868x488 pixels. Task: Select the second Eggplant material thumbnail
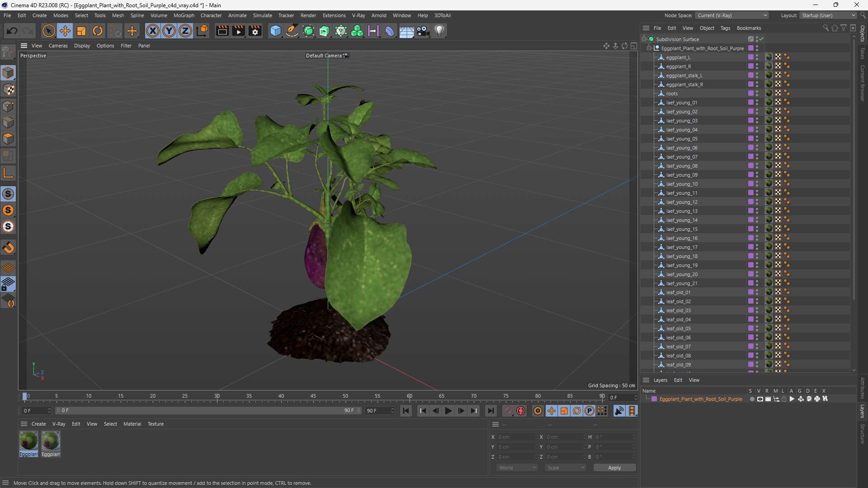click(x=51, y=441)
